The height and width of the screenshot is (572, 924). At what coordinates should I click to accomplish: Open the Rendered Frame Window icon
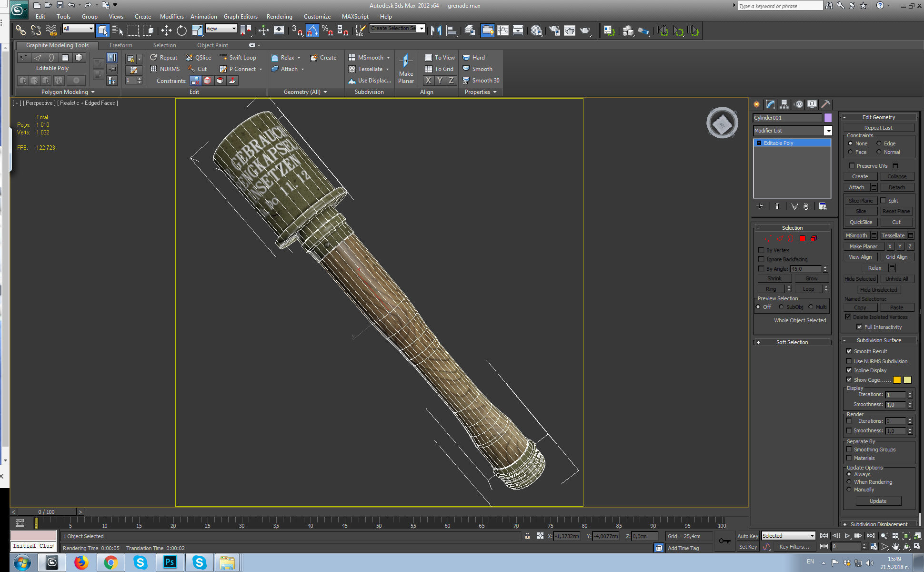point(570,31)
